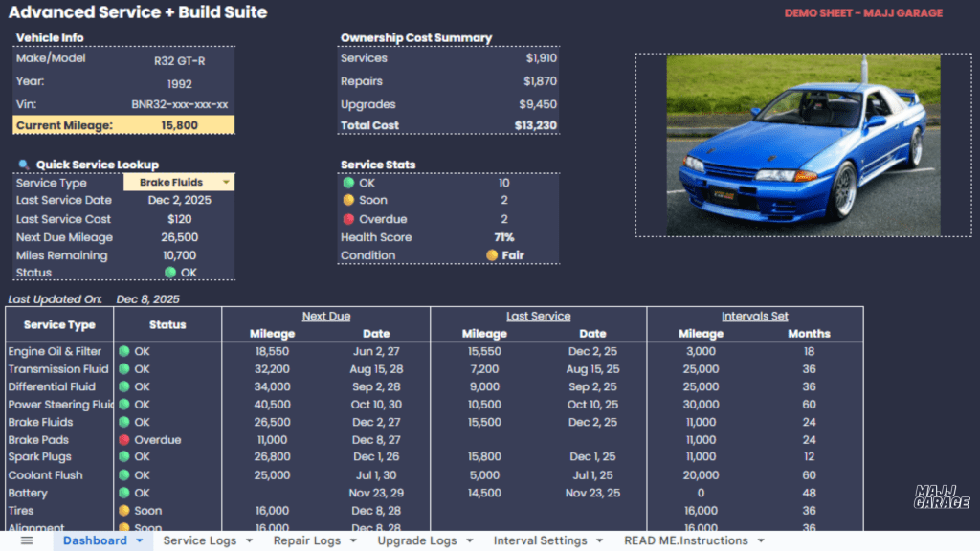
Task: Click the yellow Fair condition icon
Action: (x=492, y=255)
